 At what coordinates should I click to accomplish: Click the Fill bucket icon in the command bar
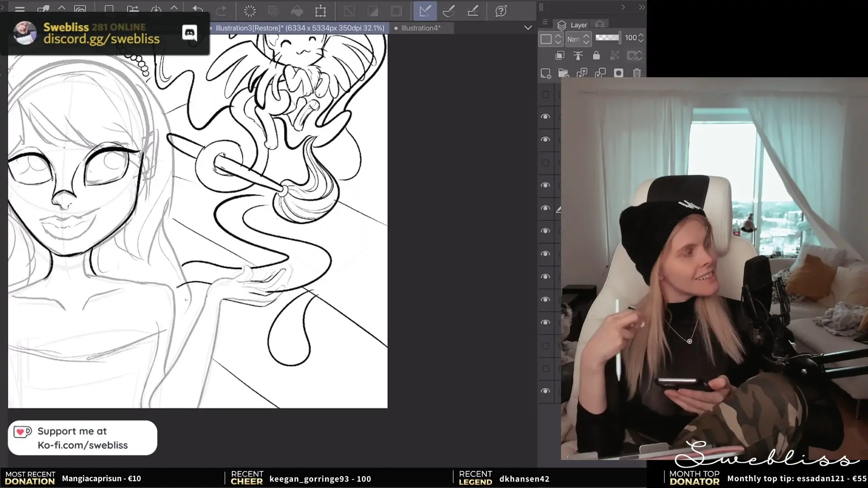click(x=297, y=11)
